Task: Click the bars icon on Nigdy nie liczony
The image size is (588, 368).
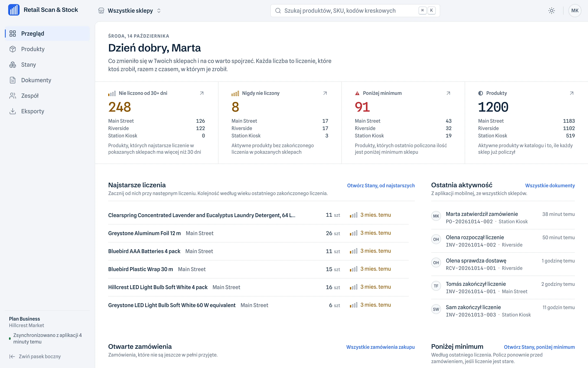Action: coord(235,93)
